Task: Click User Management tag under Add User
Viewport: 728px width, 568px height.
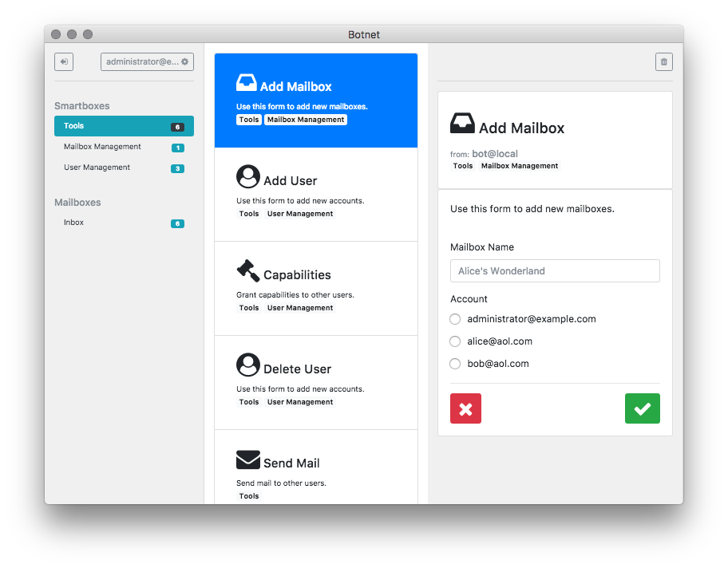Action: click(300, 214)
